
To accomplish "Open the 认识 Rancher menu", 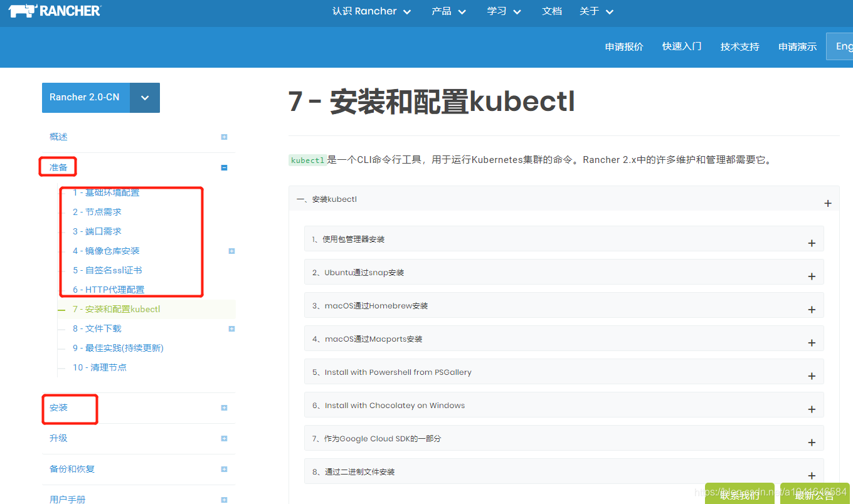I will click(x=371, y=11).
